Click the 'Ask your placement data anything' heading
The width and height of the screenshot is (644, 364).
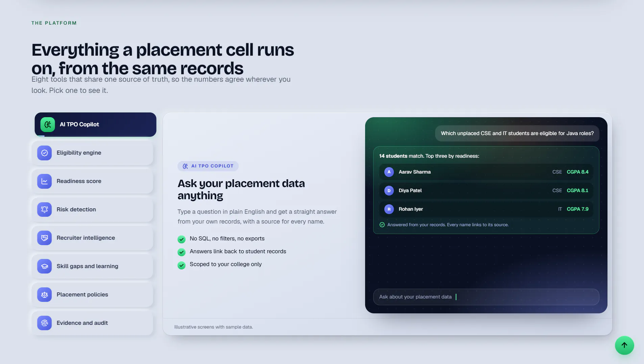pos(241,189)
